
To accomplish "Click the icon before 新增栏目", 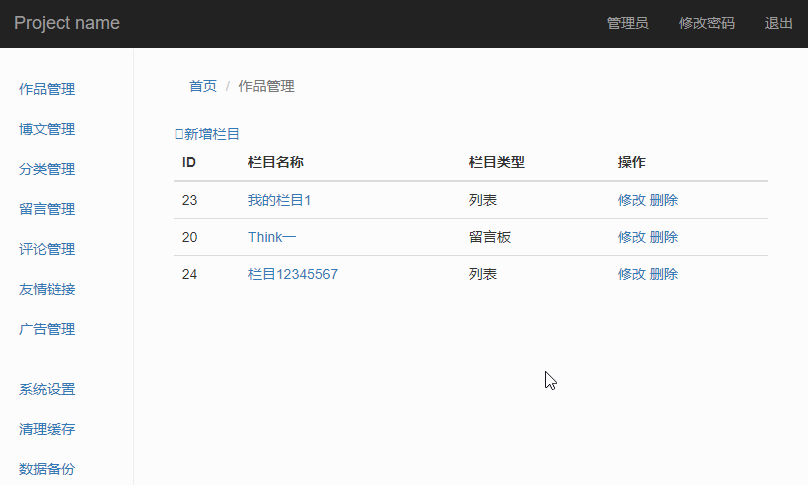I will coord(179,134).
